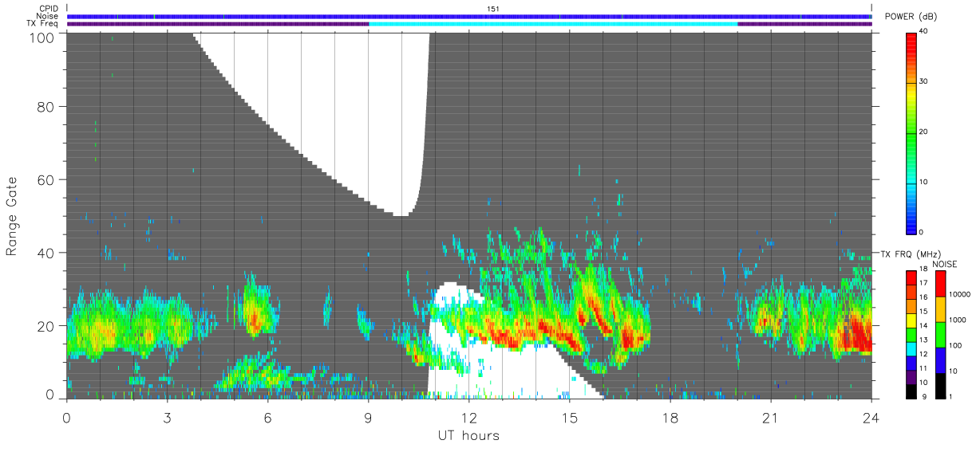Screen dimensions: 980x452
Task: Click the Range Gate axis title
Action: [x=12, y=216]
